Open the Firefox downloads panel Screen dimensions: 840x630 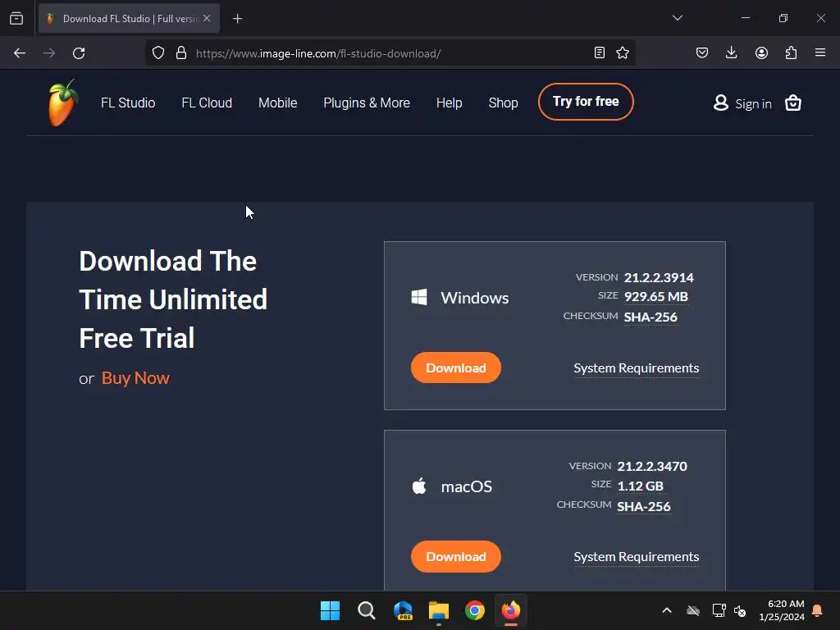731,52
